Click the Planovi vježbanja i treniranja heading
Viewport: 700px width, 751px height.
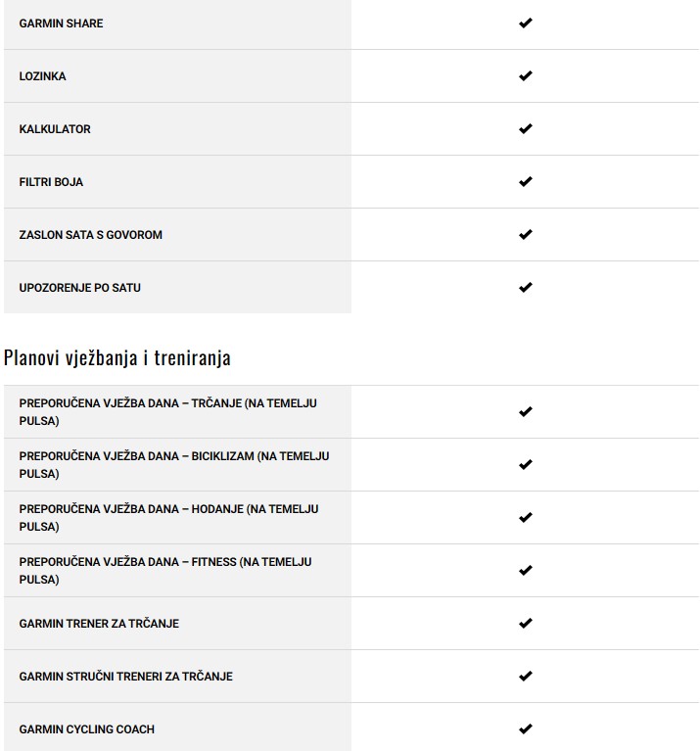(x=117, y=357)
